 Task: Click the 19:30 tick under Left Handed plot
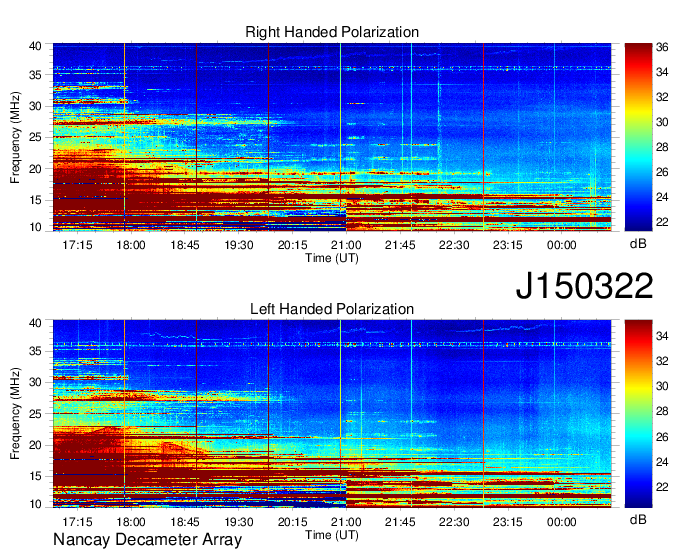(239, 522)
